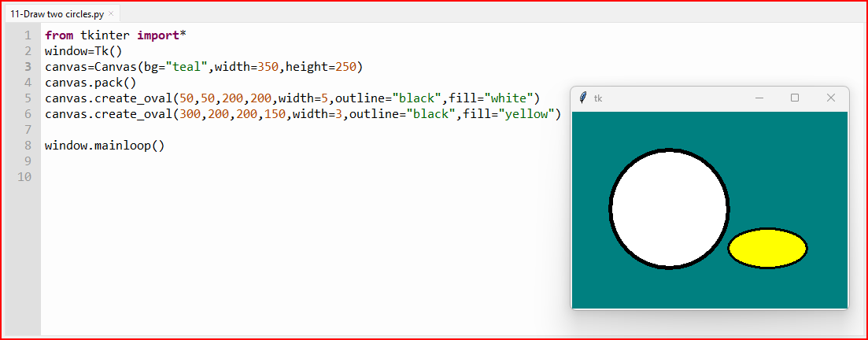Click line number 6 in the gutter
The height and width of the screenshot is (340, 868).
pyautogui.click(x=28, y=114)
